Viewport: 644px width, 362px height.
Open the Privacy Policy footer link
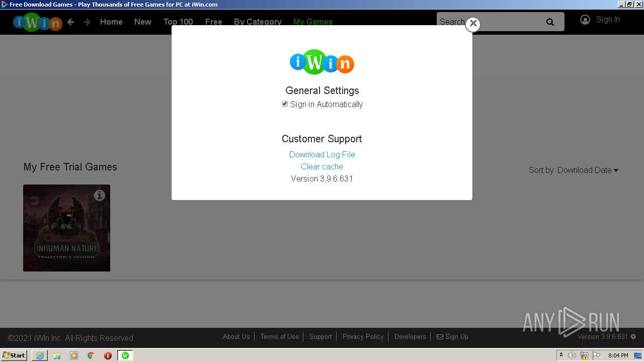[363, 336]
